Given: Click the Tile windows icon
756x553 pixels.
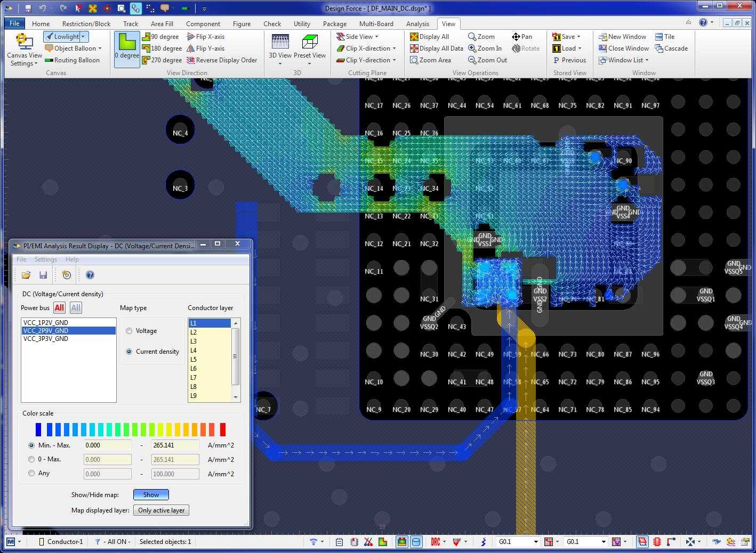Looking at the screenshot, I should click(659, 37).
